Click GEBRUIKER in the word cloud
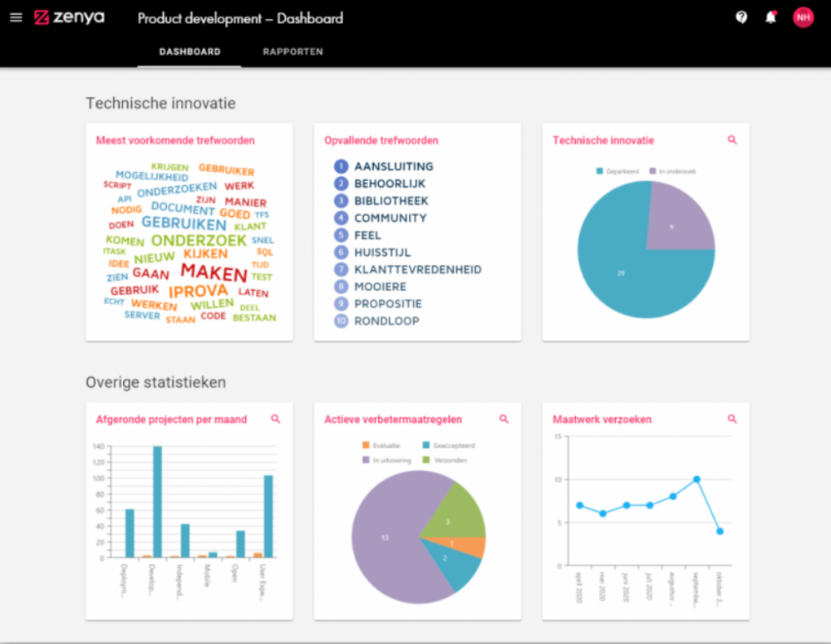Viewport: 831px width, 644px height. [x=226, y=170]
